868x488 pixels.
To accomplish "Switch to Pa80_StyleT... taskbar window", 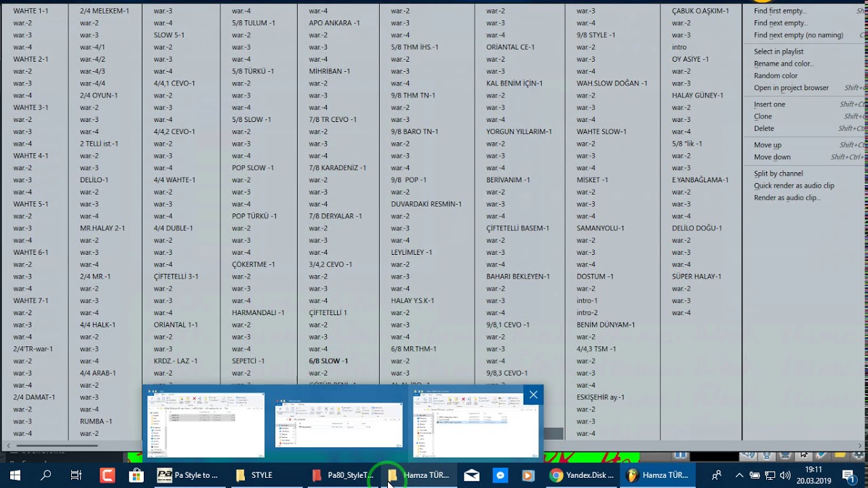I will (343, 475).
